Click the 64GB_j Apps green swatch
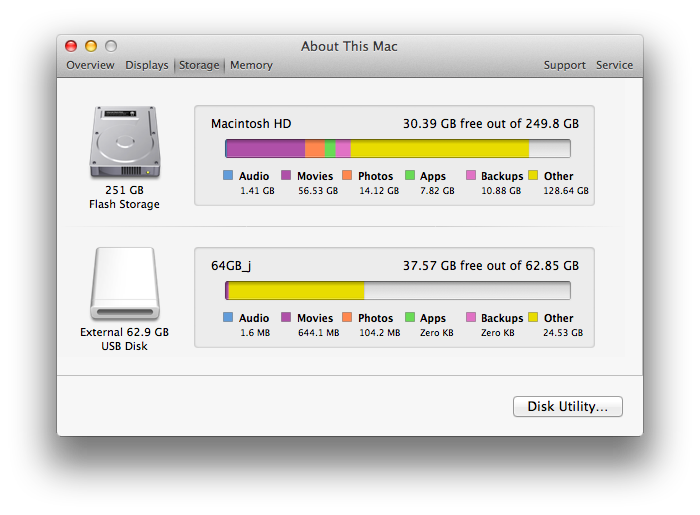This screenshot has width=700, height=515. tap(410, 317)
